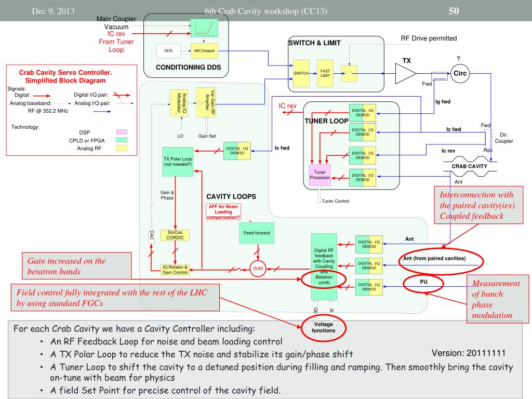Screen dimensions: 532x399
Task: Click the 'CAVITY LOOPS' heading
Action: click(231, 196)
